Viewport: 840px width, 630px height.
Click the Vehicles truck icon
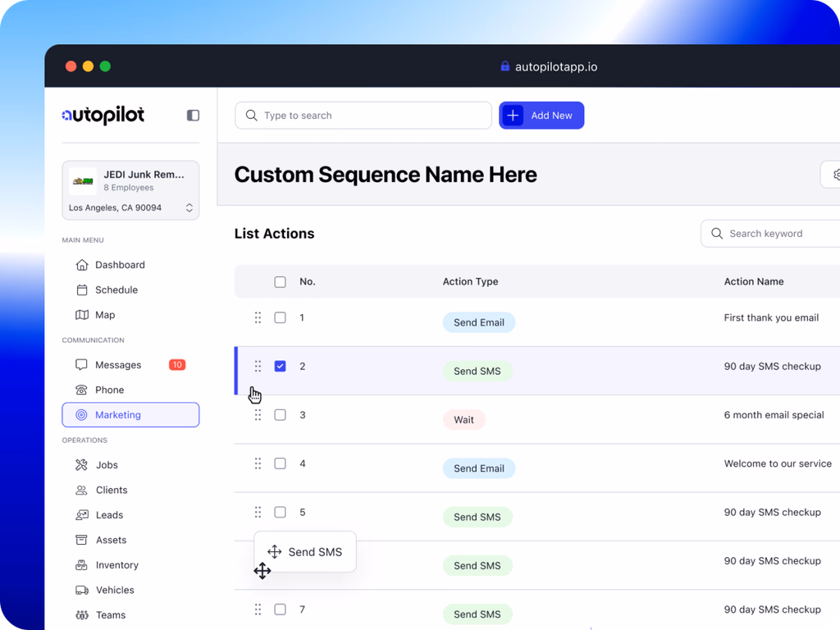point(82,590)
